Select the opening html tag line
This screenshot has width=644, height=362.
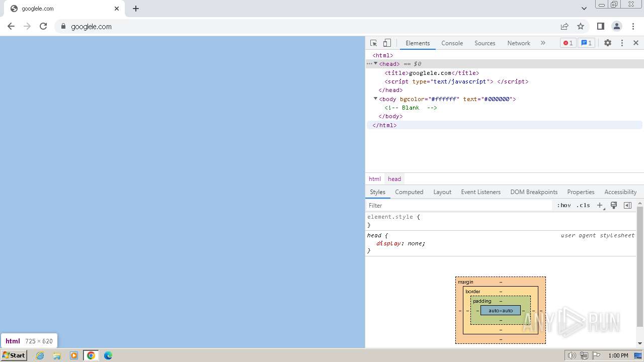coord(382,55)
